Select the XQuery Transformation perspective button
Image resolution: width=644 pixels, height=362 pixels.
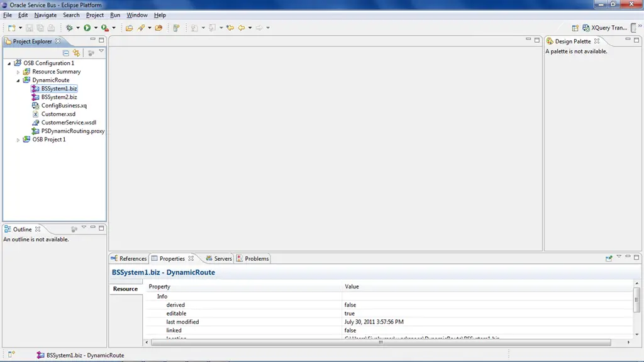(605, 28)
